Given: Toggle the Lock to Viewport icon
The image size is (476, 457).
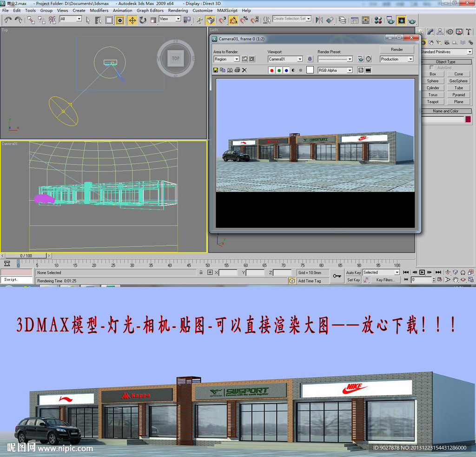Looking at the screenshot, I should click(310, 59).
